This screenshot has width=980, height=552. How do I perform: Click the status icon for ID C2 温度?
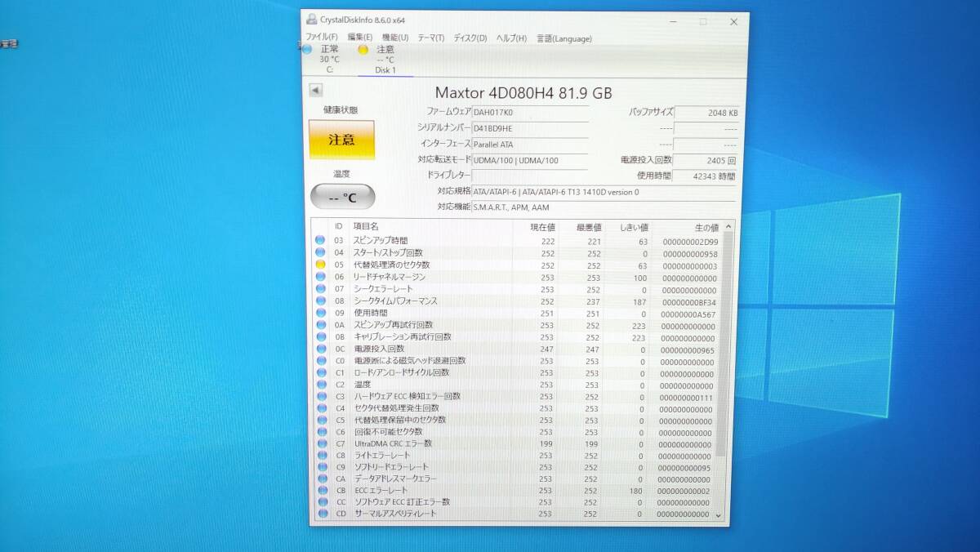[x=320, y=385]
